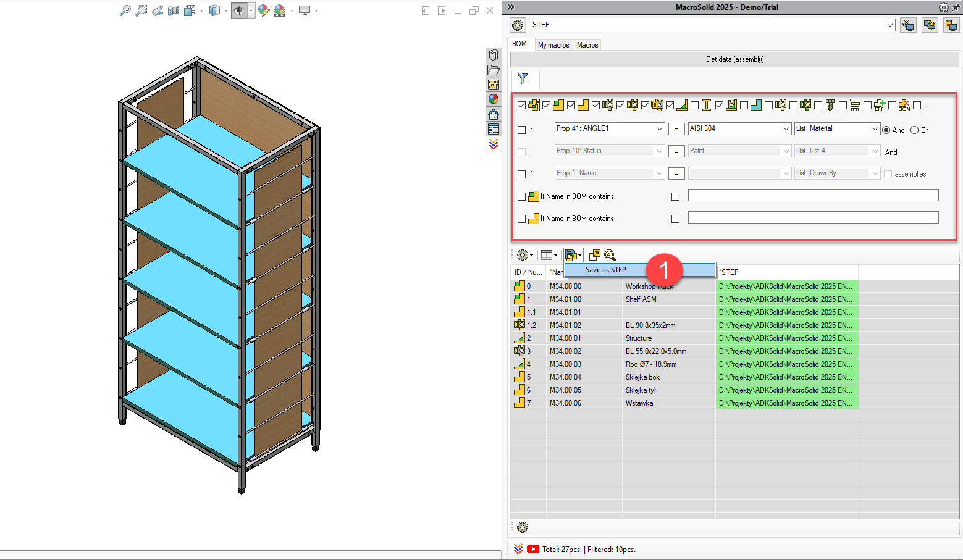
Task: Open the AISI 304 value dropdown
Action: [786, 128]
